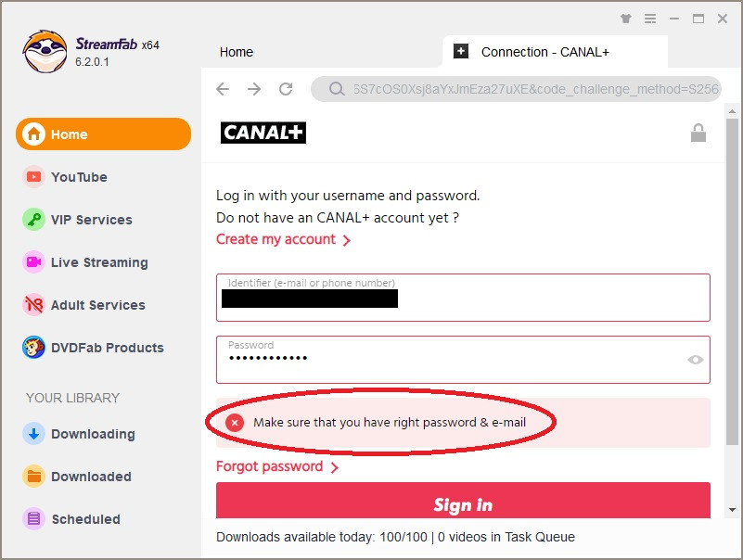Screen dimensions: 743x560
Task: Show the Downloading library list
Action: [92, 434]
